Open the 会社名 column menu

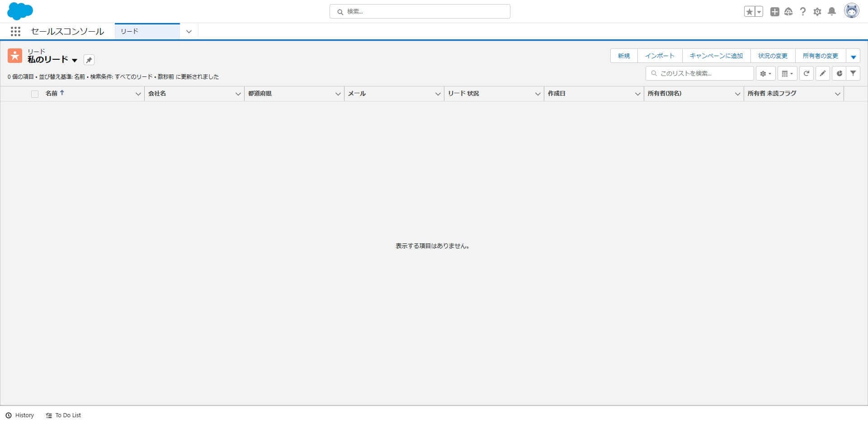[238, 94]
